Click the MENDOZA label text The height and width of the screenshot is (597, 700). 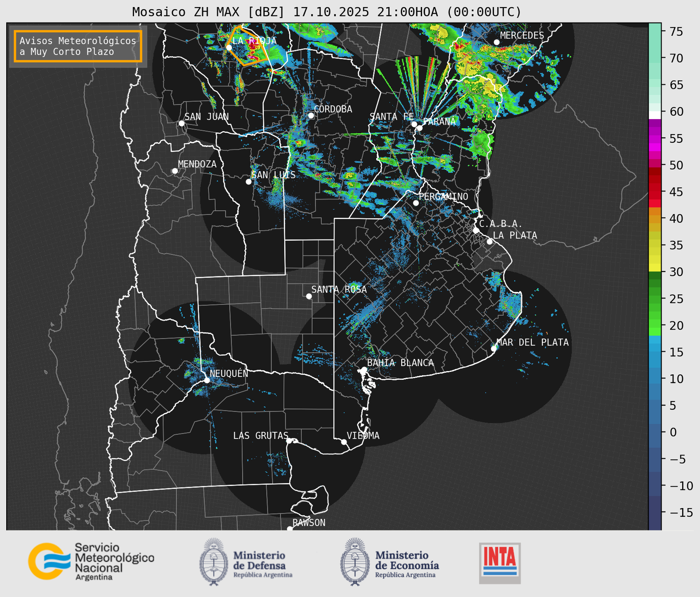click(x=197, y=164)
